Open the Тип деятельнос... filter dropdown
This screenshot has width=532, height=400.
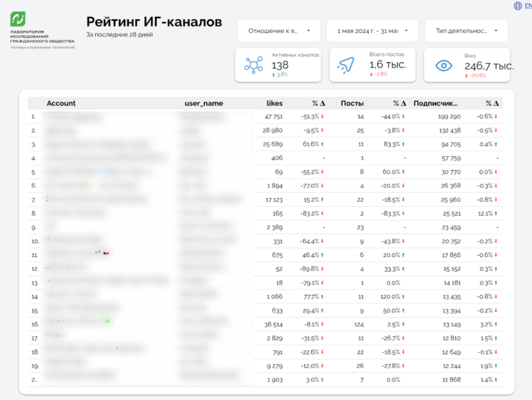click(466, 31)
